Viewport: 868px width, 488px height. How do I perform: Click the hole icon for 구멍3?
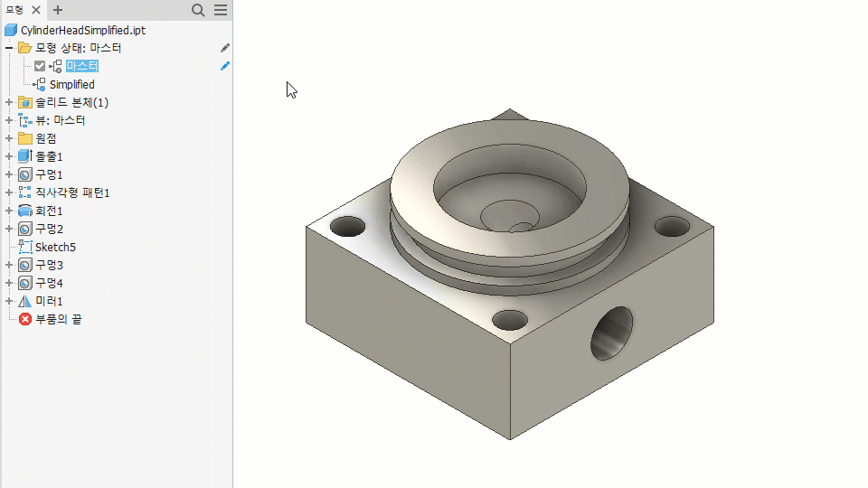tap(25, 265)
